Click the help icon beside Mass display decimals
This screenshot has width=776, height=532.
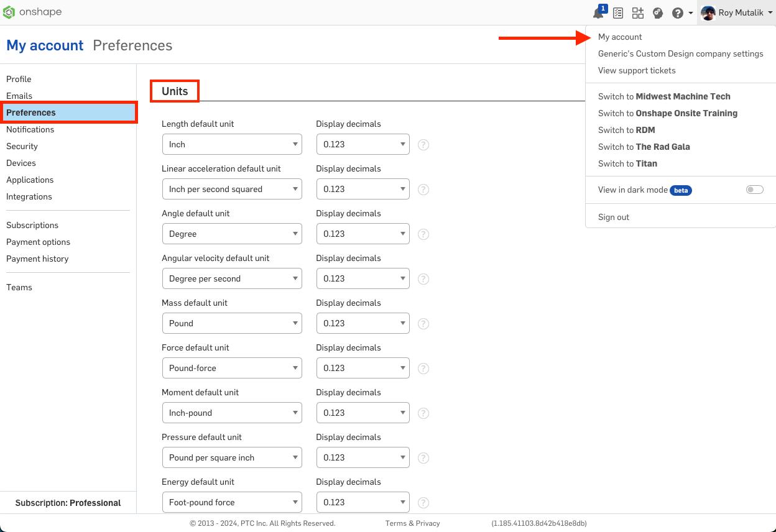pyautogui.click(x=423, y=324)
